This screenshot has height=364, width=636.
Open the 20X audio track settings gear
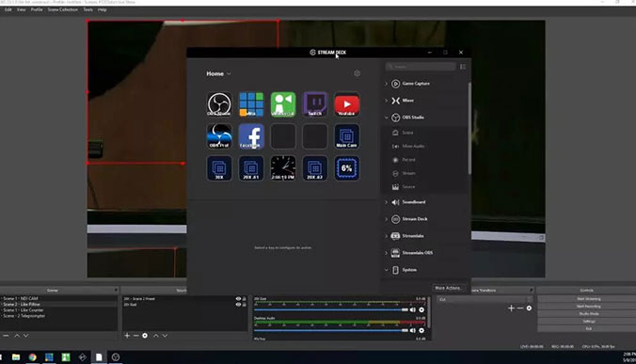tap(421, 309)
